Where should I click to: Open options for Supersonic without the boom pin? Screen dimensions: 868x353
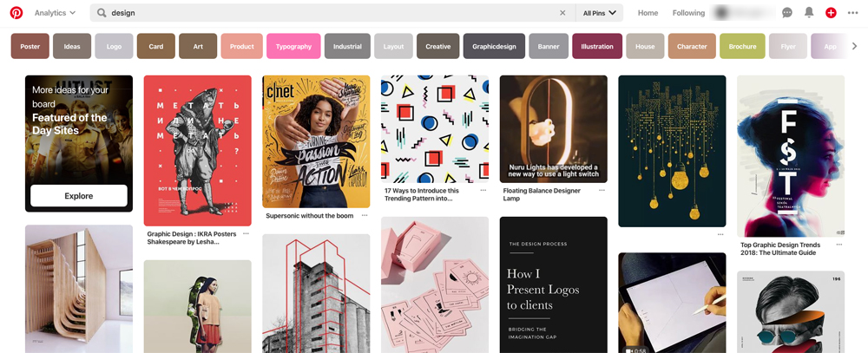[x=365, y=215]
